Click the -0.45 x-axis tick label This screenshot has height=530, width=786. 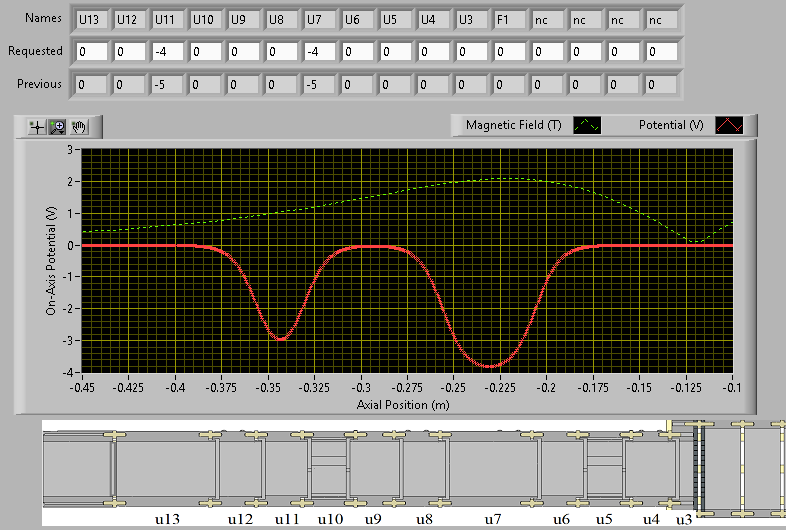82,388
